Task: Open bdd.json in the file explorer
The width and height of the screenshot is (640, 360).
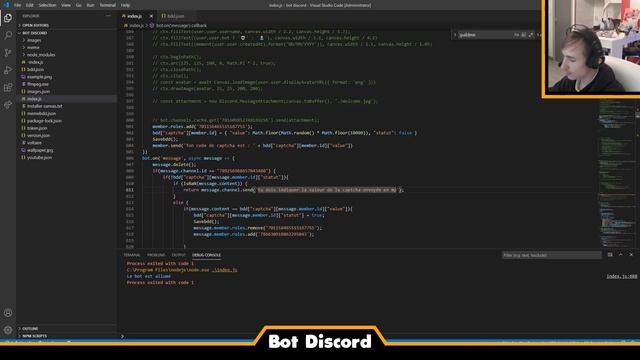Action: click(x=35, y=69)
